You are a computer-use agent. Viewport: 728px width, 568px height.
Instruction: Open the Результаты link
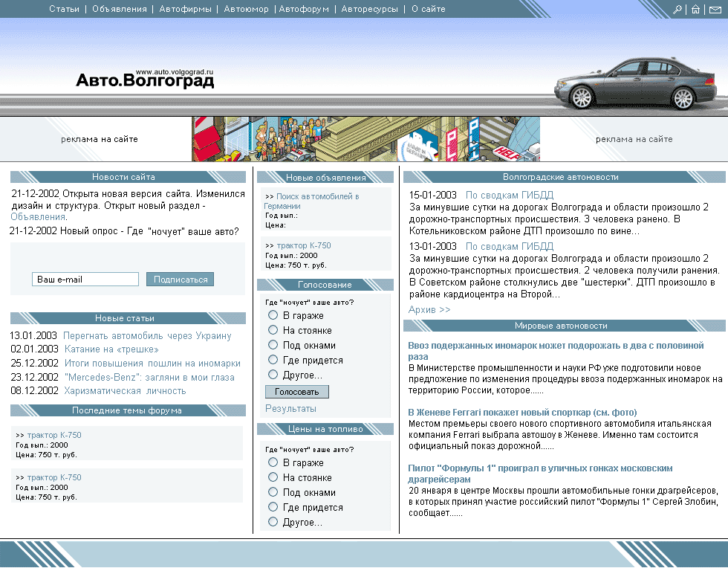290,409
